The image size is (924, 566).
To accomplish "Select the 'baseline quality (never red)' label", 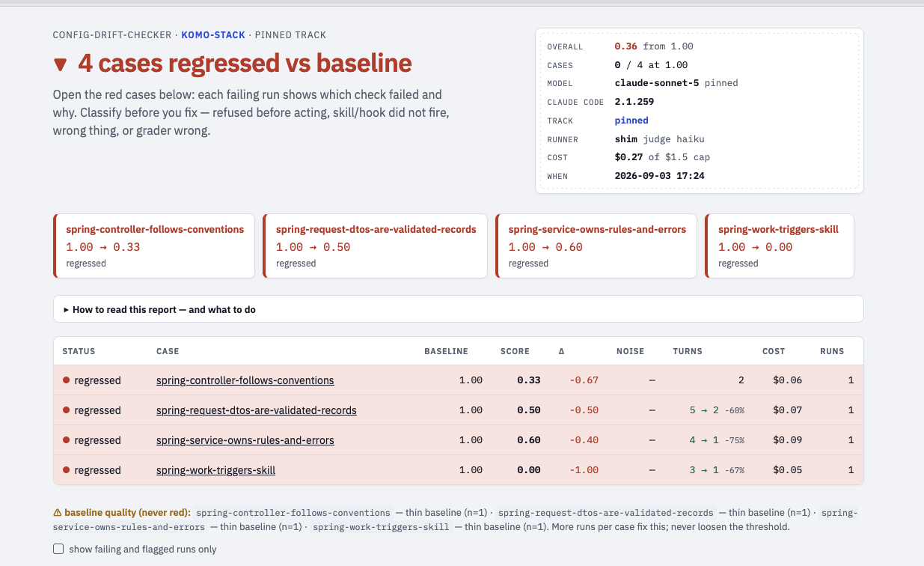I will pos(127,513).
